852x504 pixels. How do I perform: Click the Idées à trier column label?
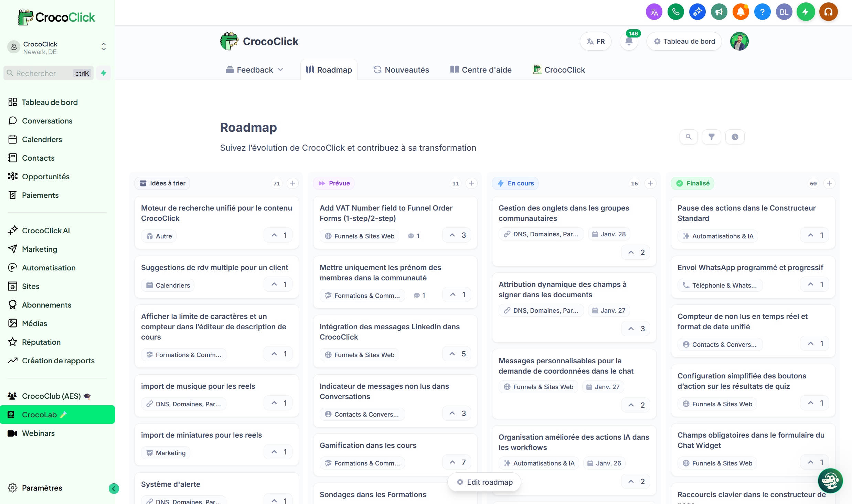tap(162, 183)
